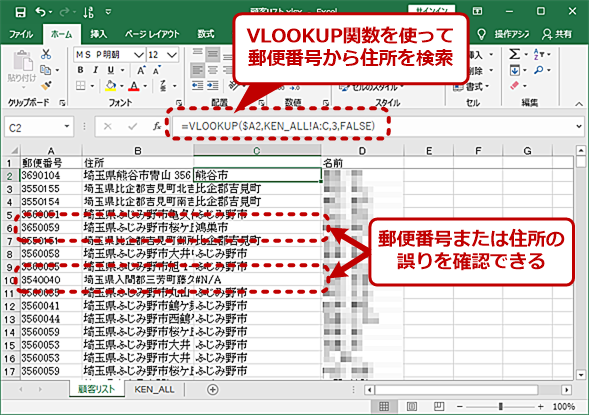This screenshot has height=415, width=589.
Task: Open the MS P明朝 font name dropdown
Action: click(139, 55)
